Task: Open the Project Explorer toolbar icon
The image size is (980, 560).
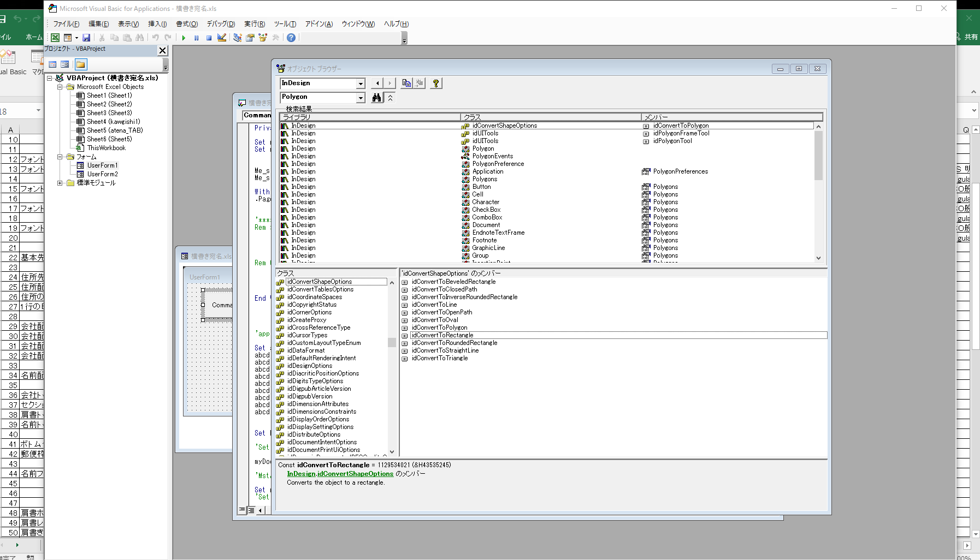Action: [x=238, y=38]
